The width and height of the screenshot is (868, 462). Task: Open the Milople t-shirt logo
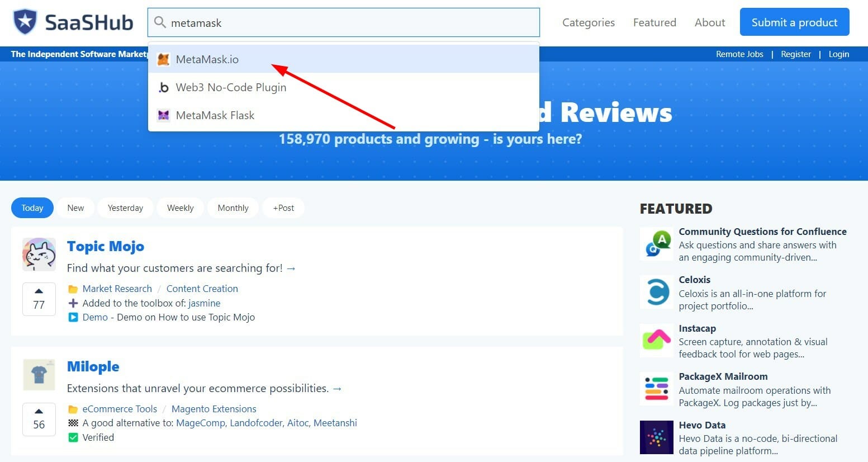(39, 375)
